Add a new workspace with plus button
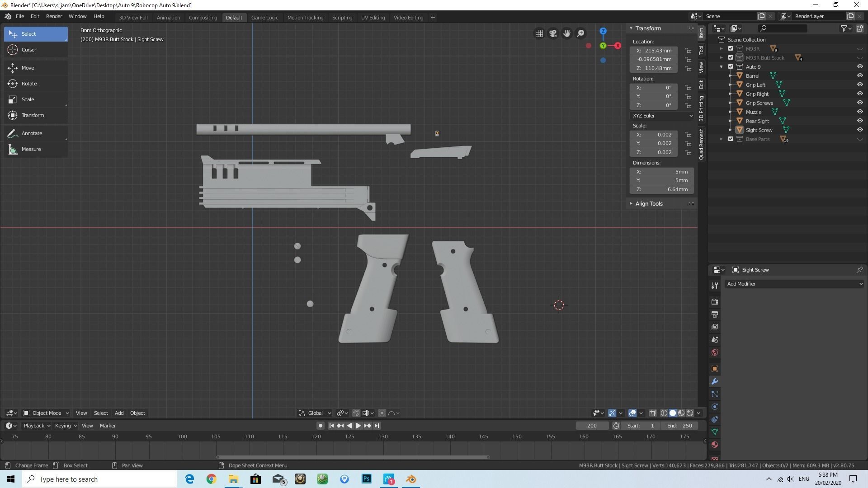The image size is (868, 488). click(x=433, y=18)
